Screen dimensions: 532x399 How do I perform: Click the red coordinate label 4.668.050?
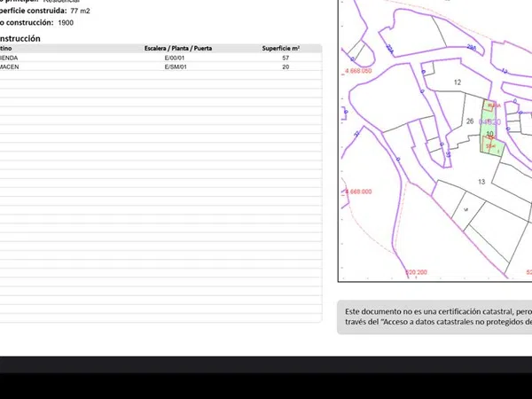358,71
